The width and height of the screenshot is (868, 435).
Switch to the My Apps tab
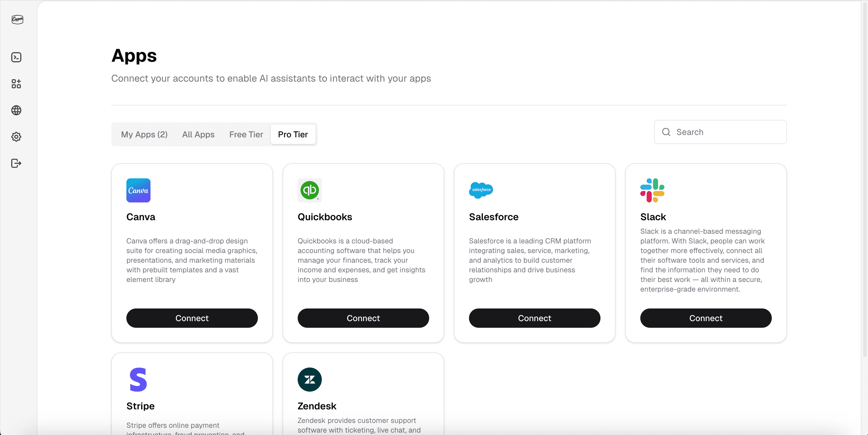point(144,134)
